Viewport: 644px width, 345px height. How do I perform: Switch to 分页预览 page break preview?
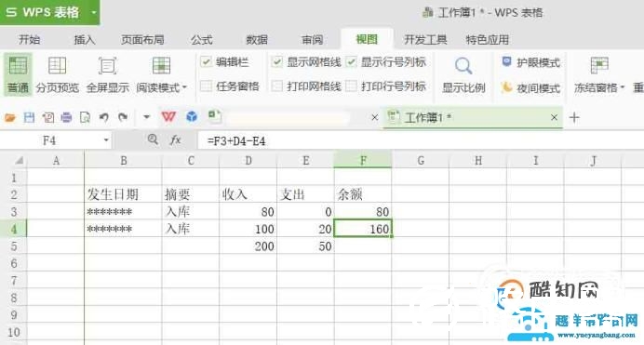57,74
